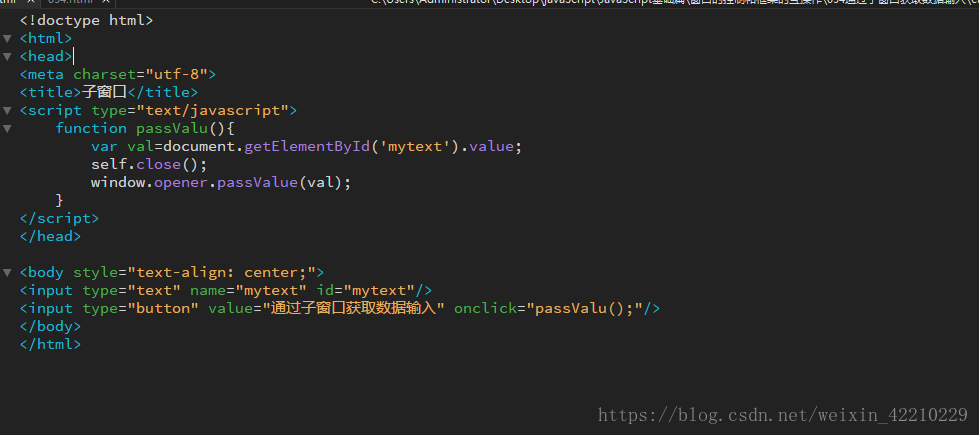Image resolution: width=979 pixels, height=435 pixels.
Task: Click the self.close(); statement
Action: [x=149, y=165]
